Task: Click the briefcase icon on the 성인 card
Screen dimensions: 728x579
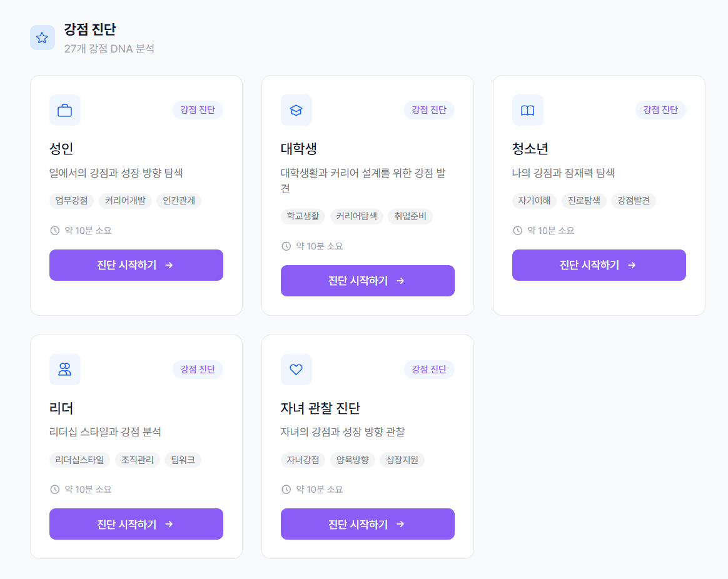Action: coord(64,109)
